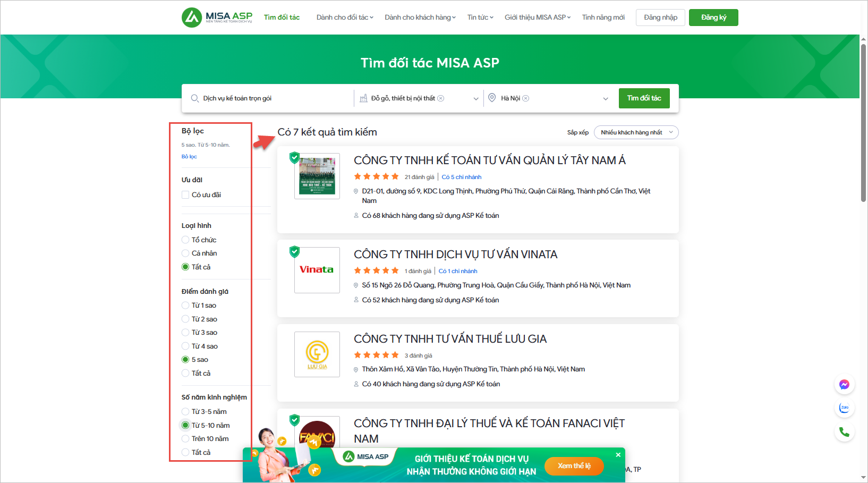Go to Tìm đối tác tab
Image resolution: width=868 pixels, height=483 pixels.
tap(282, 18)
